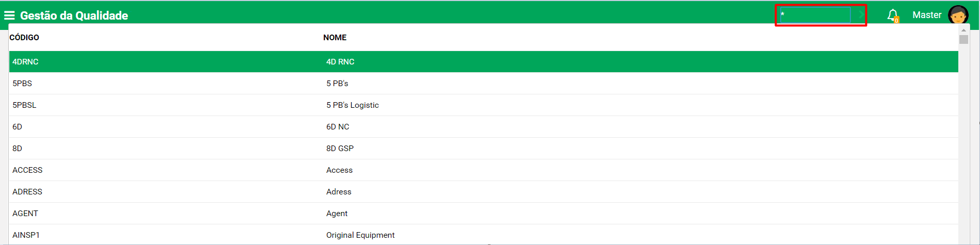980x245 pixels.
Task: Click the Agent name cell
Action: coord(337,214)
